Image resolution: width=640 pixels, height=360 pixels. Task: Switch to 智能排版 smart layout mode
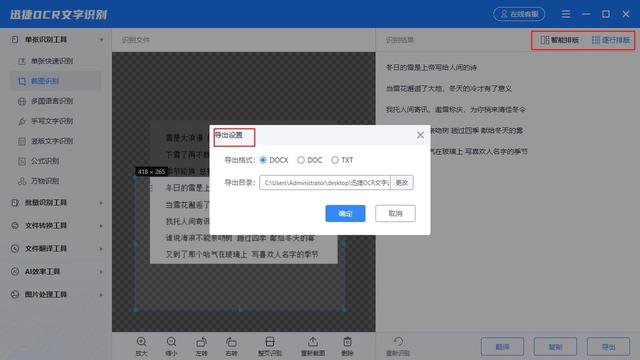[x=560, y=40]
